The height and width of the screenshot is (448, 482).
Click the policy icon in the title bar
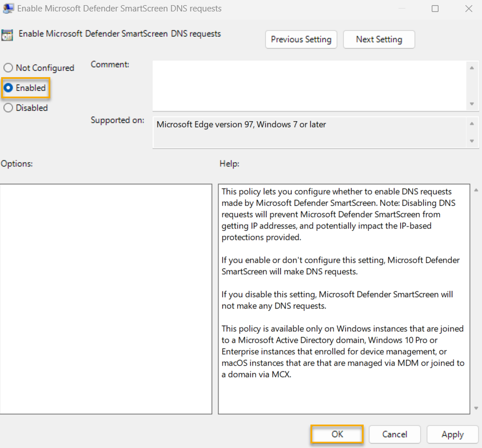pos(8,9)
